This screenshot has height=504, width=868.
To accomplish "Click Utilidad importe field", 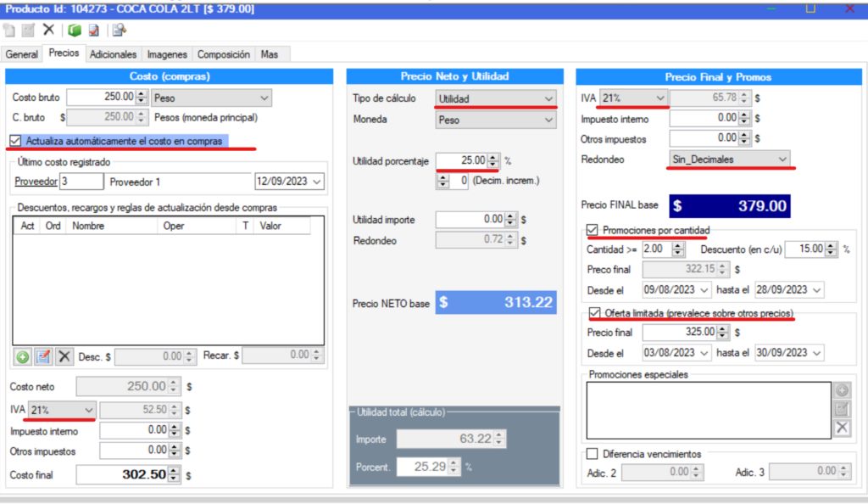I will coord(470,219).
